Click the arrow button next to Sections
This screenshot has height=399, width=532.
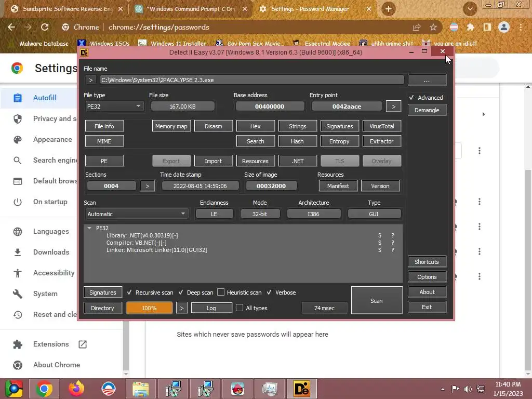click(147, 186)
